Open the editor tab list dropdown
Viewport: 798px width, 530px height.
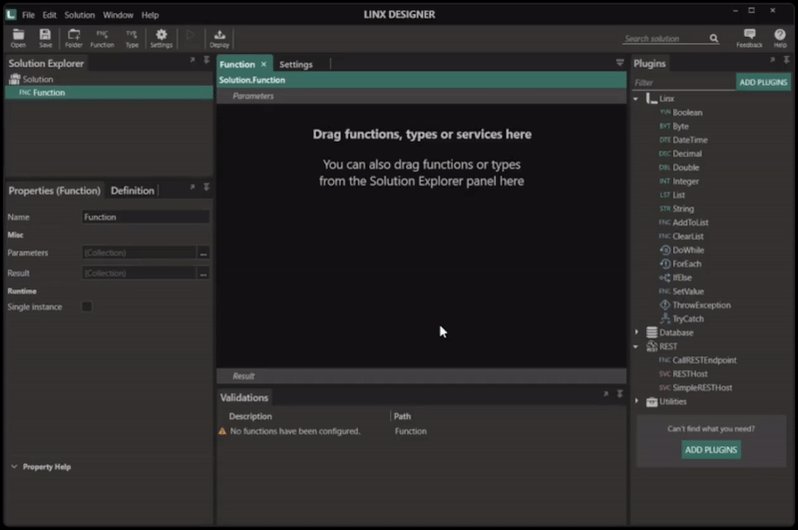(x=620, y=63)
